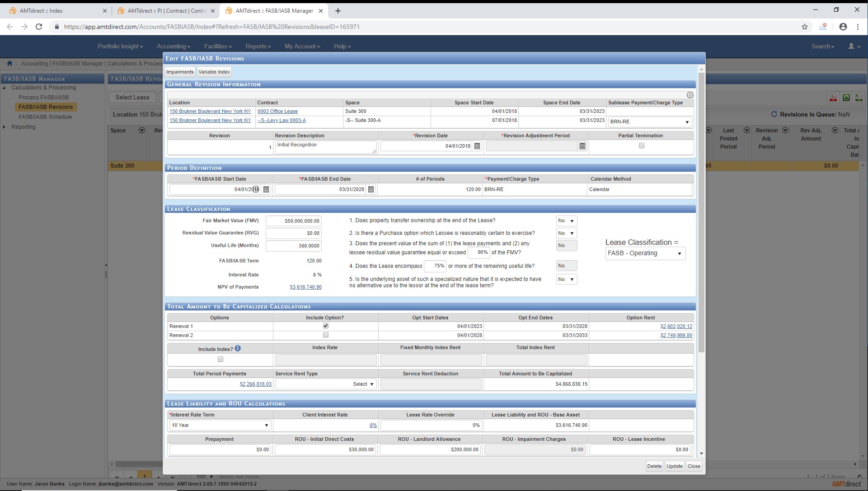Open the Last Posted Period filter icon

click(747, 131)
